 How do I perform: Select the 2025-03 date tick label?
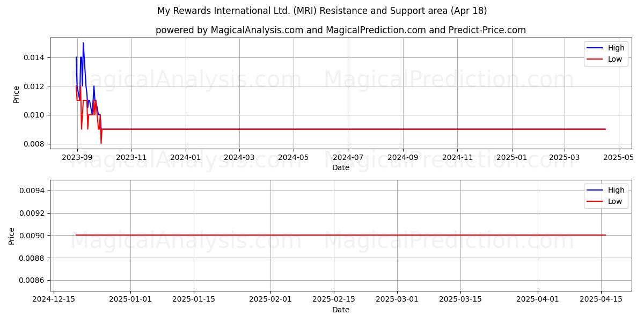tap(563, 158)
